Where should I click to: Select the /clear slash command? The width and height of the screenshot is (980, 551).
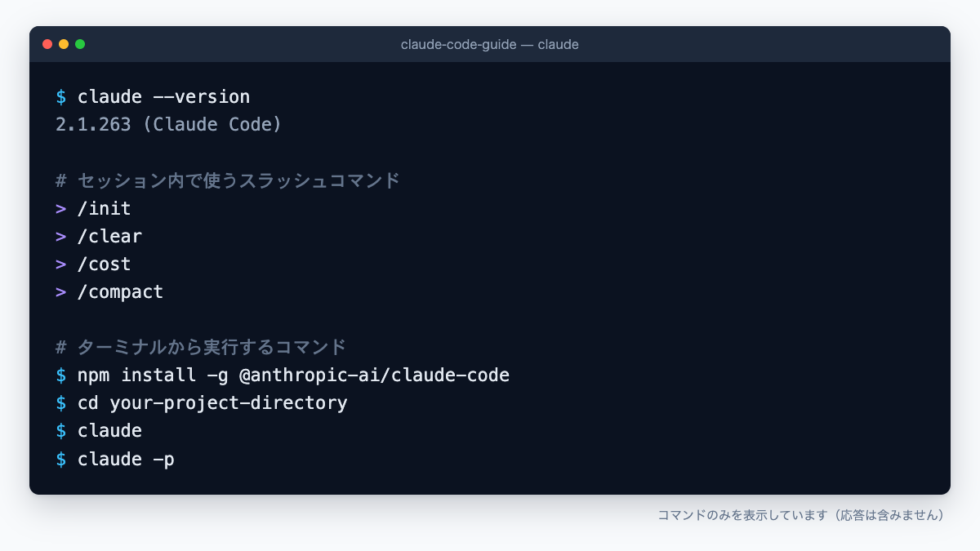pyautogui.click(x=99, y=236)
